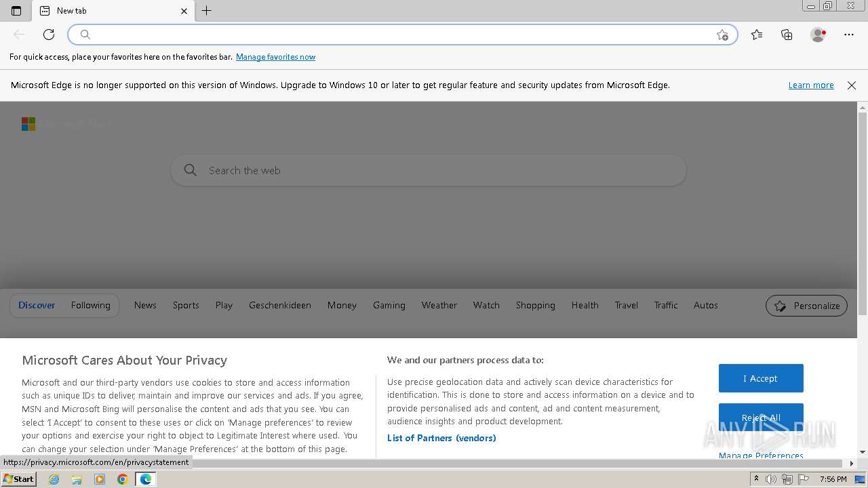Click the Microsoft logo on page

tap(28, 124)
